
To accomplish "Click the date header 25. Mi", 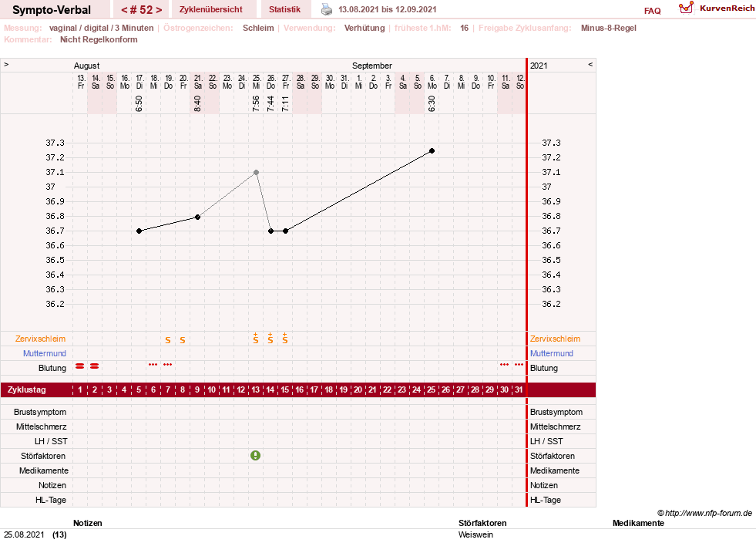I will (256, 82).
